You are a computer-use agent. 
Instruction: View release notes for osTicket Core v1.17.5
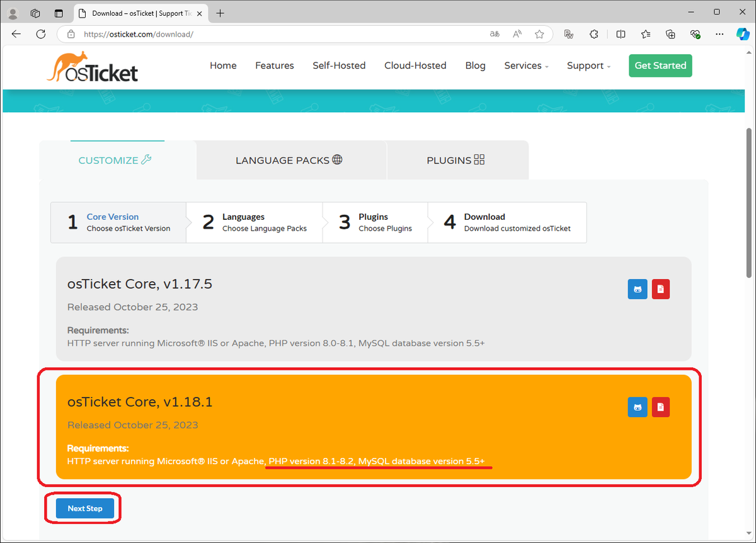[x=660, y=289]
